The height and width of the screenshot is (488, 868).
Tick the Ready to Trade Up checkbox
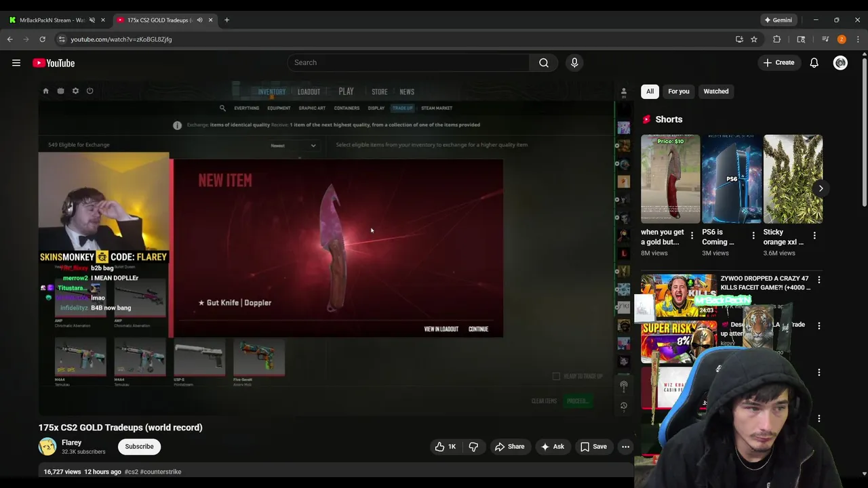coord(556,376)
